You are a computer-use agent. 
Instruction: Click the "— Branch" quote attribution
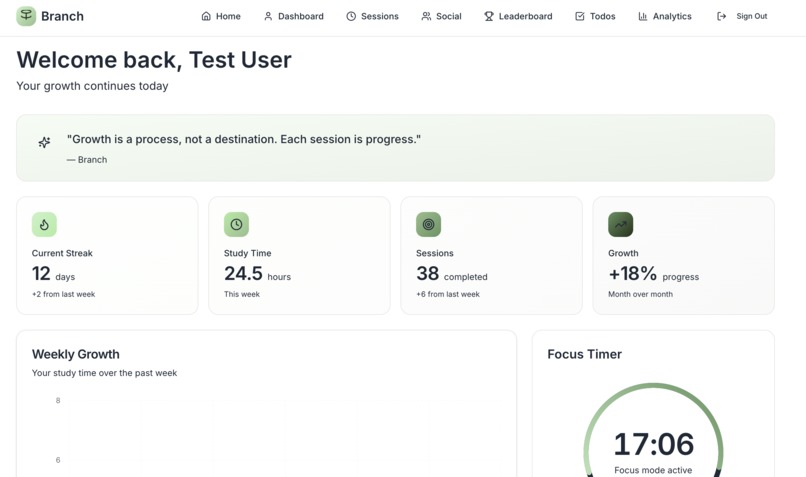point(87,160)
